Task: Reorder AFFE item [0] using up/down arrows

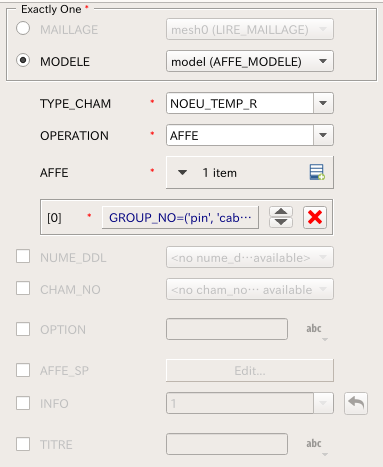Action: coord(281,217)
